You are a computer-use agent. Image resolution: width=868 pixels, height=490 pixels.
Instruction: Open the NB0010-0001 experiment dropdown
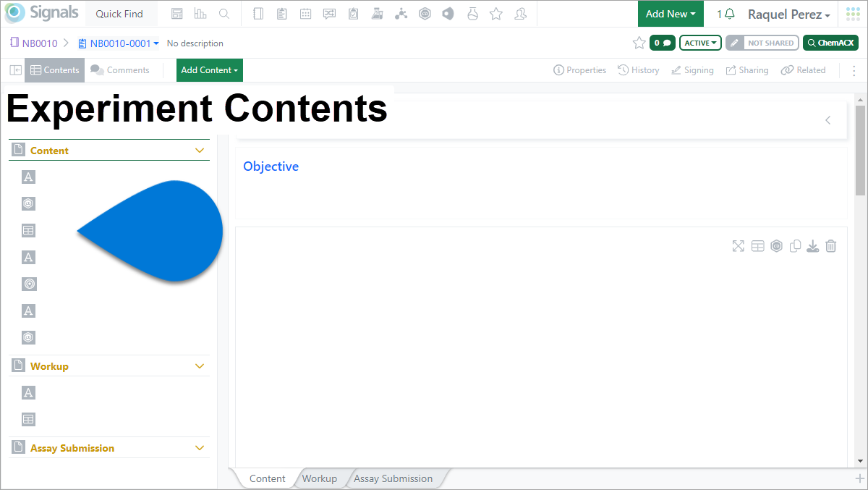coord(119,43)
